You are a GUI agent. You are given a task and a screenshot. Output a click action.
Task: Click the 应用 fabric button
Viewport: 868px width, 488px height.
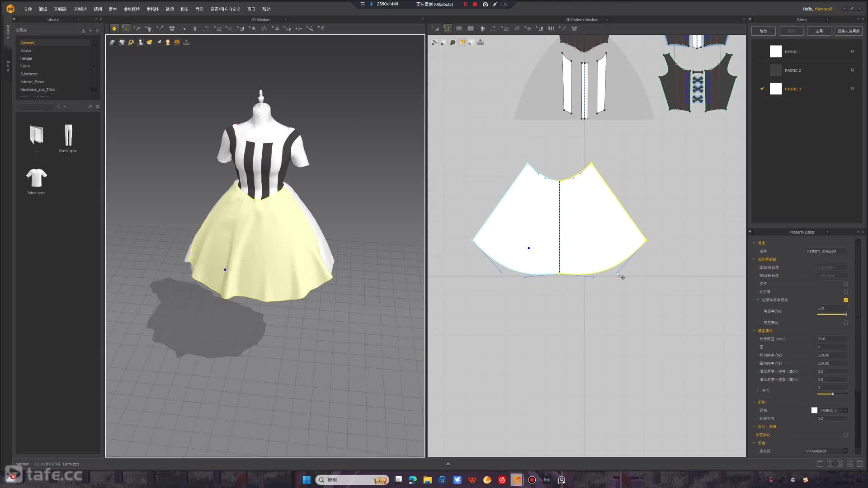(819, 31)
